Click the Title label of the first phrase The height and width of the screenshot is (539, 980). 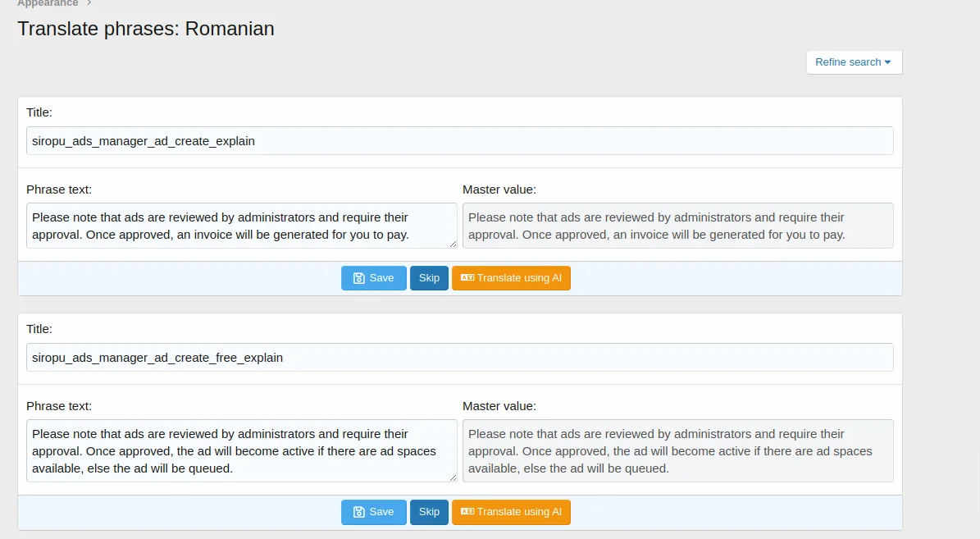pyautogui.click(x=39, y=112)
